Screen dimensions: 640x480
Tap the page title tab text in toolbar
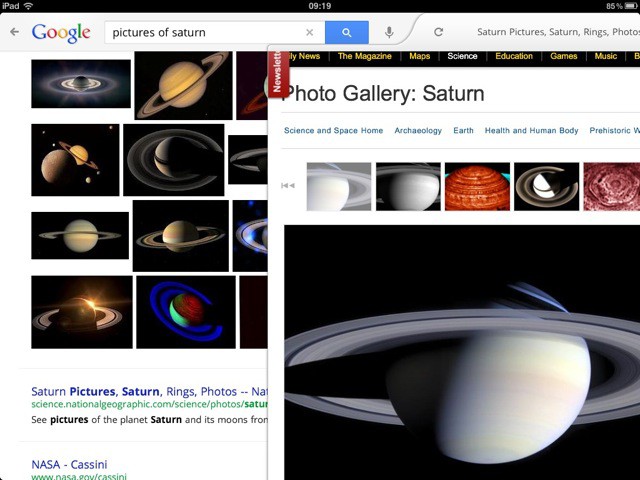pyautogui.click(x=558, y=32)
